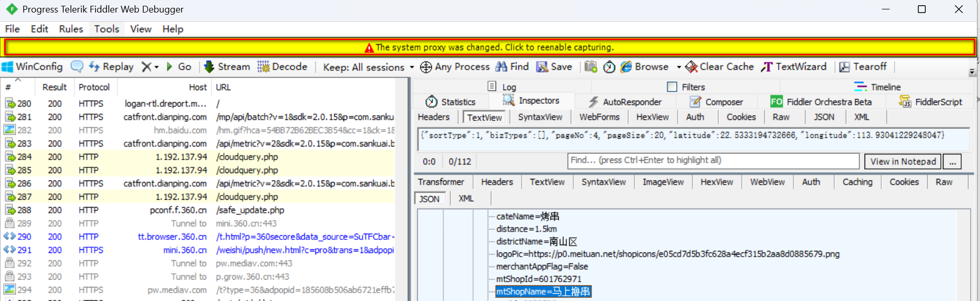Screen dimensions: 980x301
Task: Select session 280 logan-rtl.dreport
Action: tap(198, 104)
